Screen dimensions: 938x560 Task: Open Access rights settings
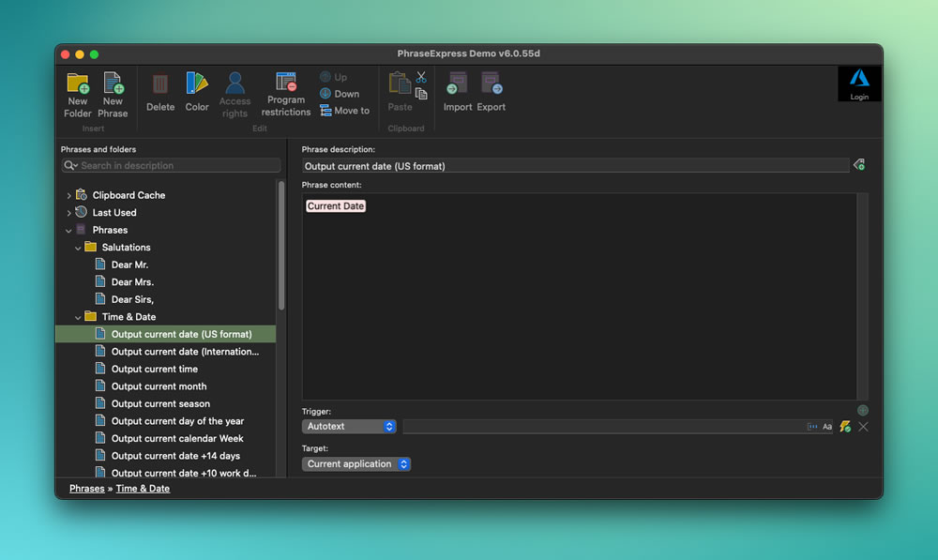[234, 95]
